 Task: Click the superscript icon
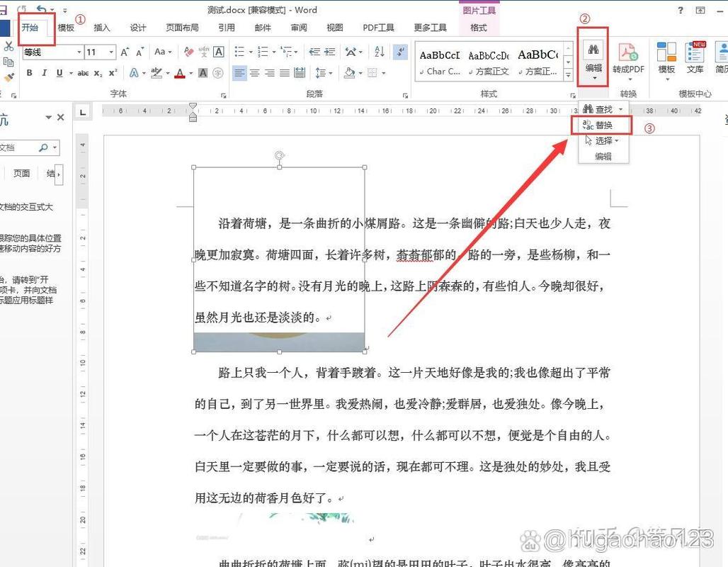pos(111,72)
